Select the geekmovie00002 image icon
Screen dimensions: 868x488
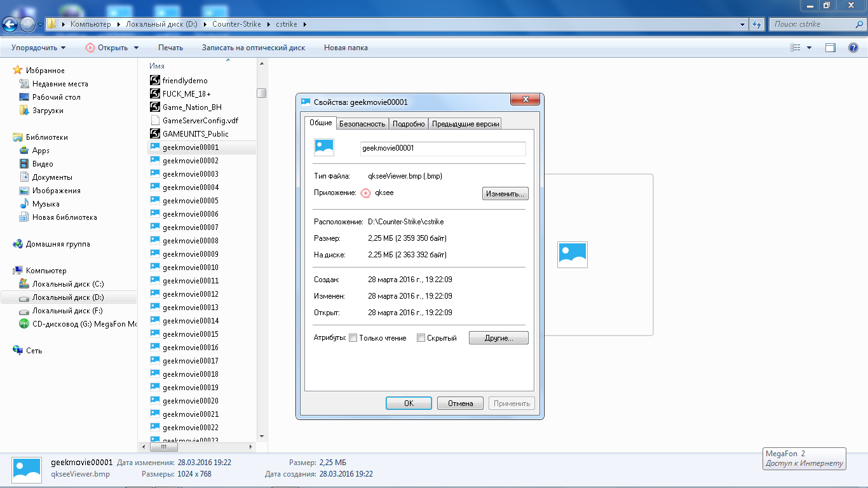pos(155,161)
